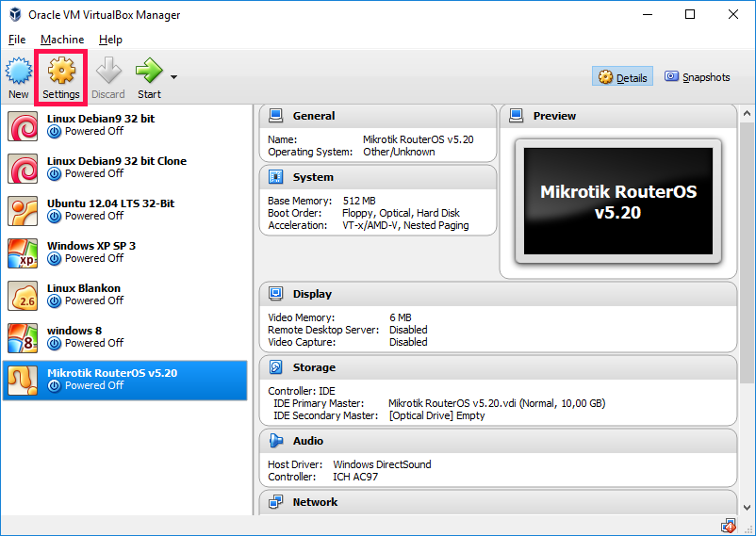The height and width of the screenshot is (536, 756).
Task: Select the Ubuntu 12.04 LTS 32-Bit icon
Action: coord(23,211)
